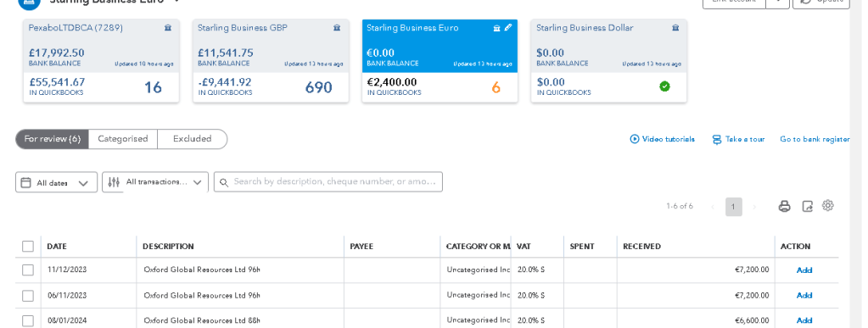
Task: Open Go to bank register link
Action: point(815,139)
